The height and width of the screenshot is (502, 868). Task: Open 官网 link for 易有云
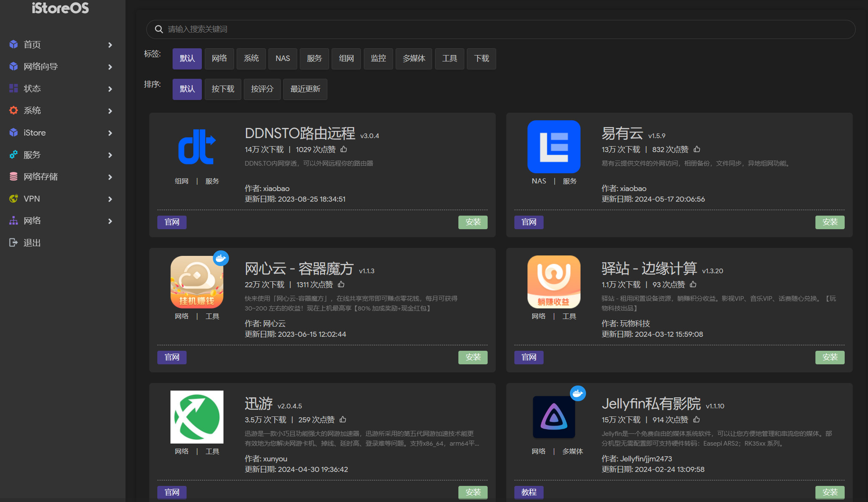[529, 222]
